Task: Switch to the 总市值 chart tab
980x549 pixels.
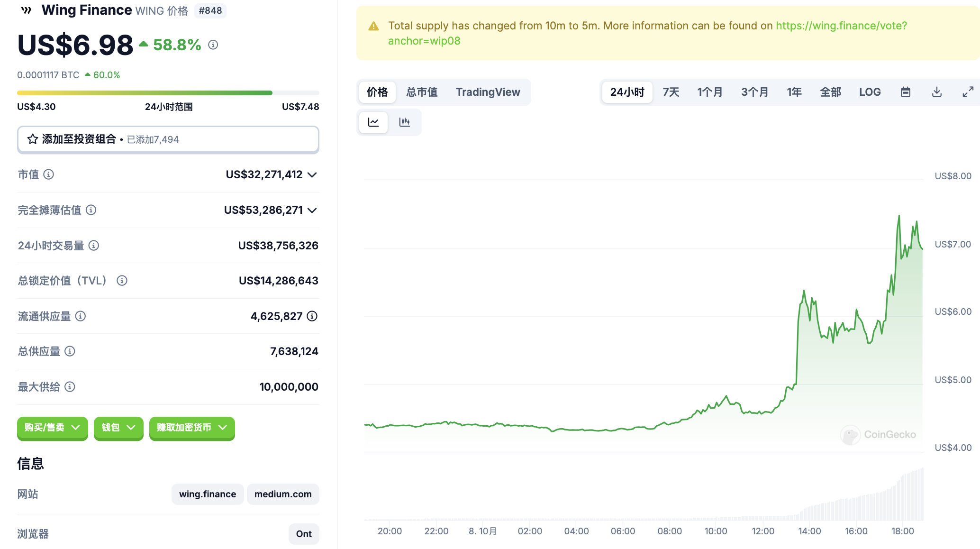Action: pos(422,92)
